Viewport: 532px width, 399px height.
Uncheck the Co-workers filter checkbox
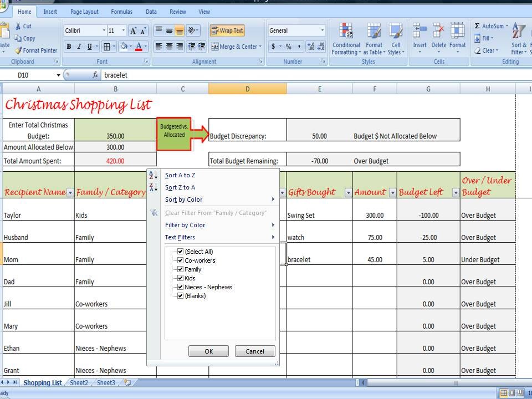pos(181,260)
